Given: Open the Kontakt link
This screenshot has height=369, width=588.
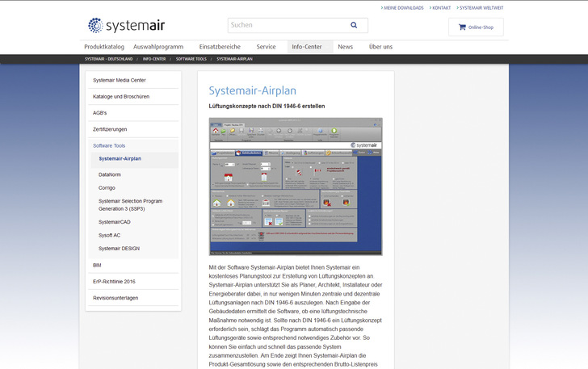Looking at the screenshot, I should tap(440, 7).
